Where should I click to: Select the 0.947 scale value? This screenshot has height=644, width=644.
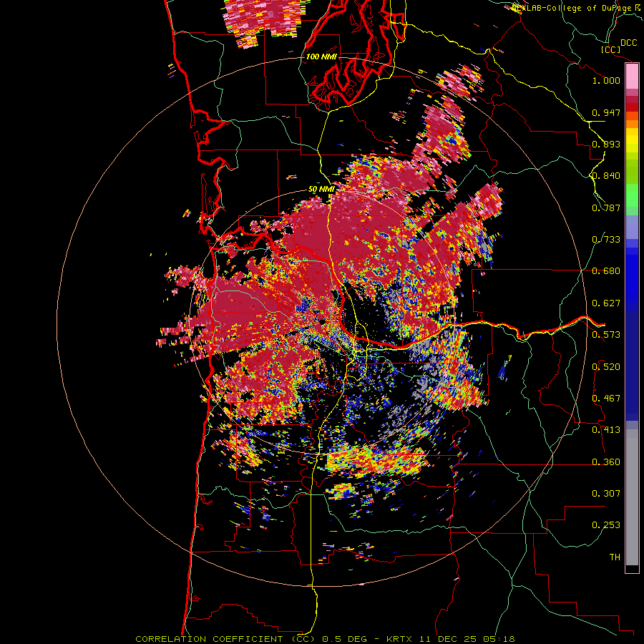pos(606,112)
